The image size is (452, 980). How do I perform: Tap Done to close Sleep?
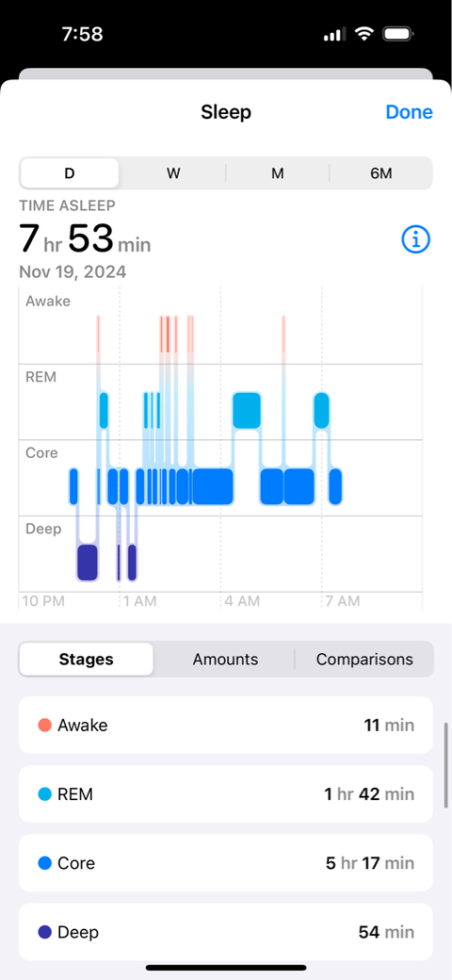tap(409, 112)
